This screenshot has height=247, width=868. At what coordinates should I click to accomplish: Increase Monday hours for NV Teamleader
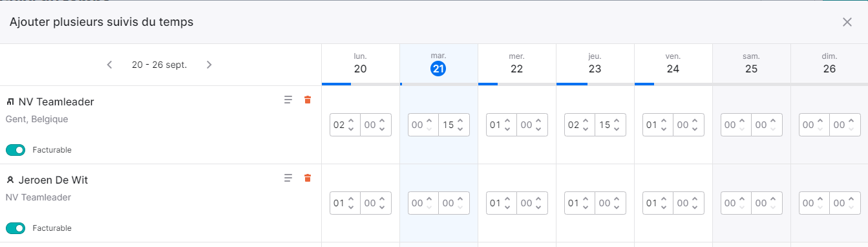[x=351, y=121]
